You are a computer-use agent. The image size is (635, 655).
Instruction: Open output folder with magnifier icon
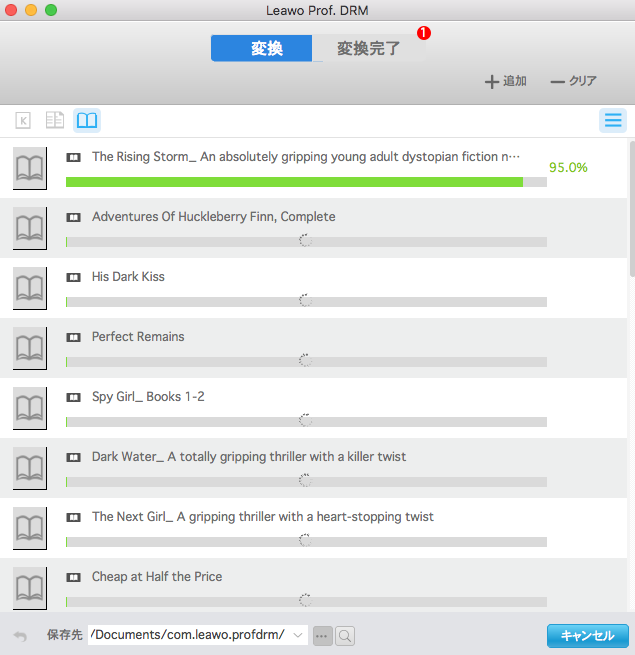345,636
